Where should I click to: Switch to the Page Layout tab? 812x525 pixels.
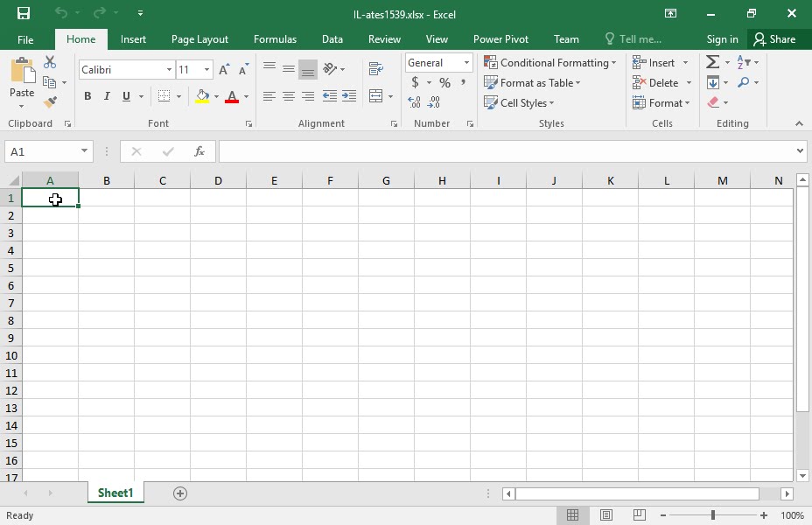click(x=199, y=39)
